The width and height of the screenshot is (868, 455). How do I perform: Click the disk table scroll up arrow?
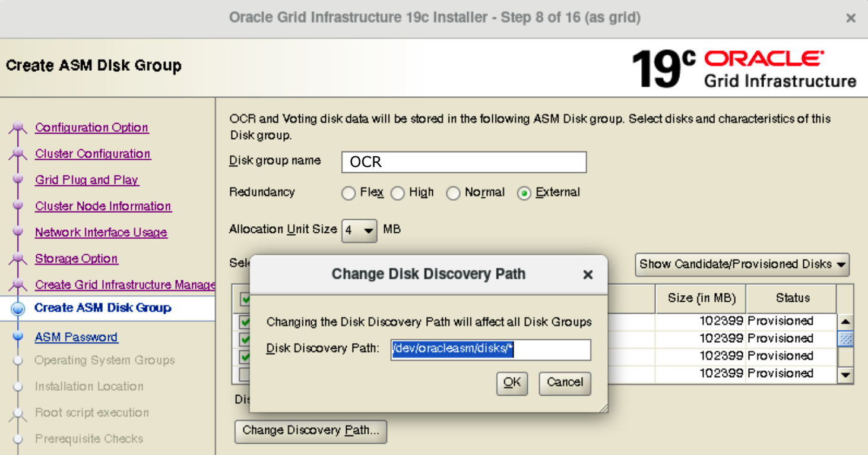point(846,321)
